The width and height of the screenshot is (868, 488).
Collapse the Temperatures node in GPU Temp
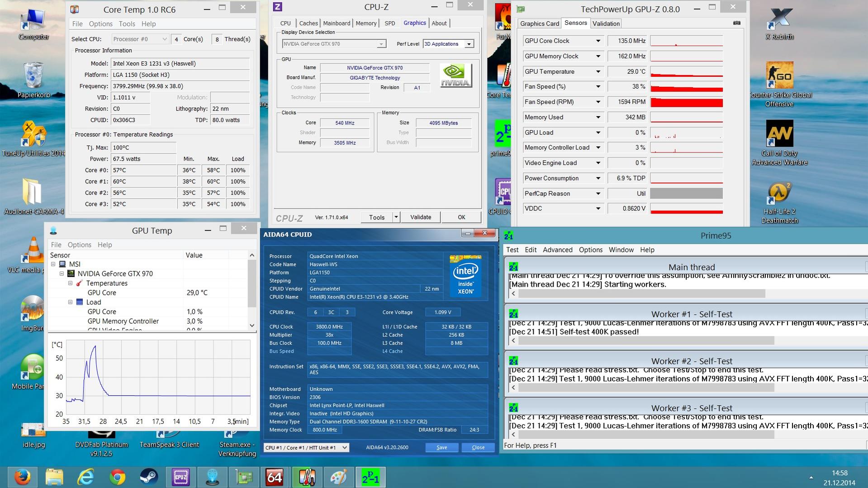tap(71, 283)
